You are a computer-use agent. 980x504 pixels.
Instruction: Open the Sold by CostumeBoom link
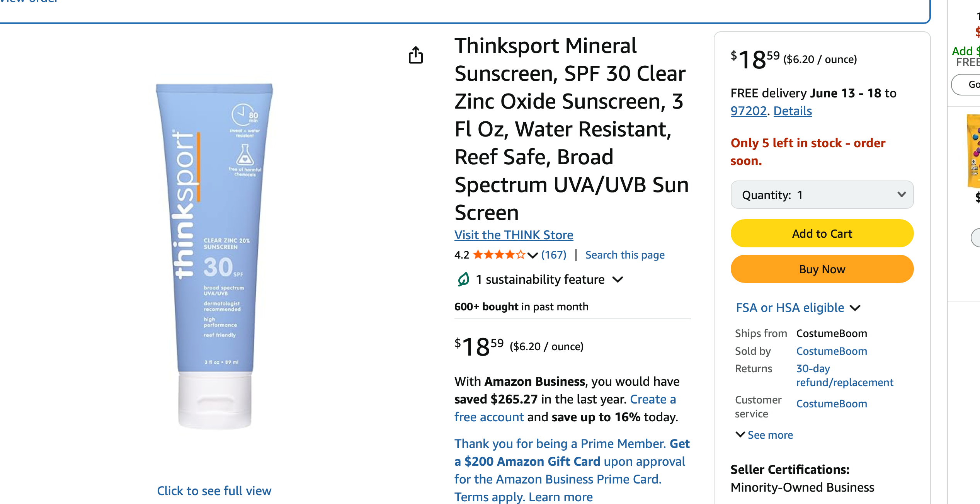(832, 351)
